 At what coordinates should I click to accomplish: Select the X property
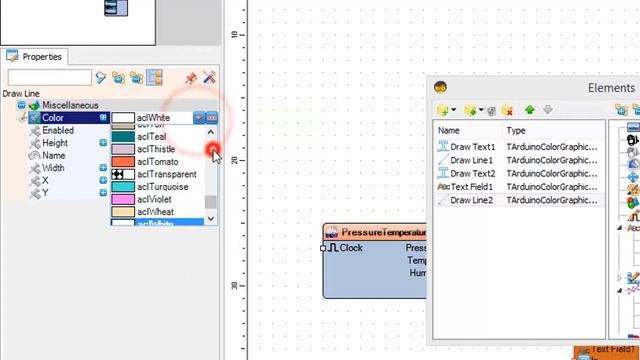tap(45, 180)
